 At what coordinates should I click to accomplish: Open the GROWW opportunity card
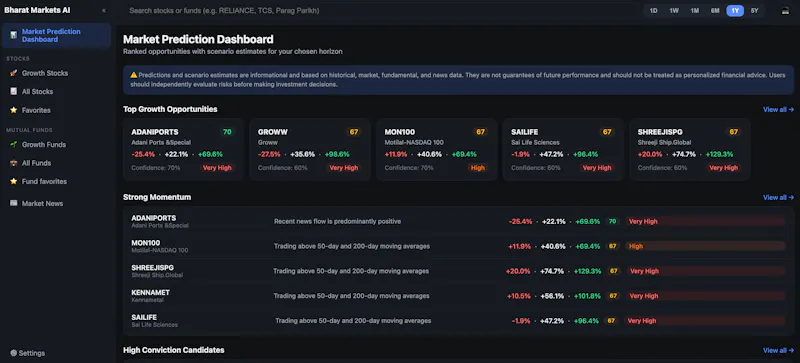click(310, 150)
